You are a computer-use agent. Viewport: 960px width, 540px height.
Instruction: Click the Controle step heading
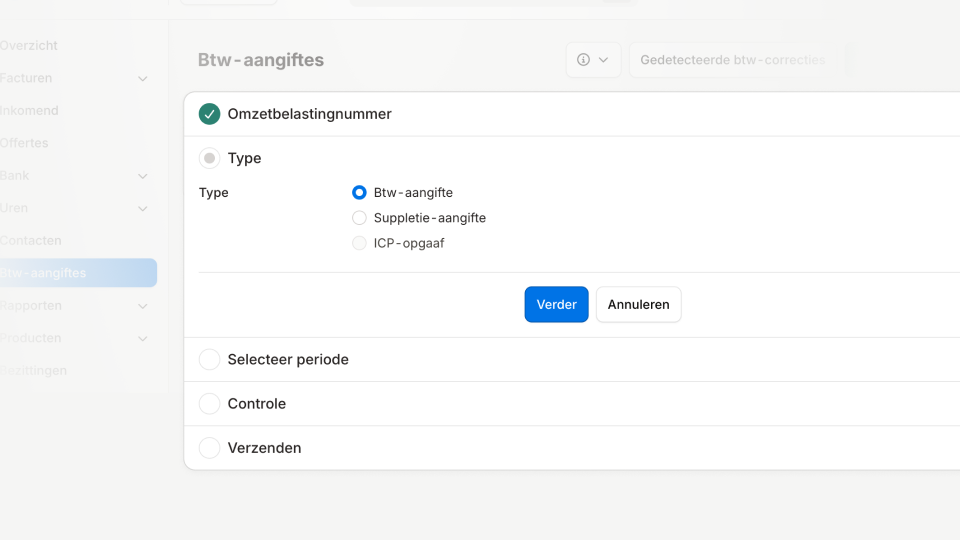pyautogui.click(x=257, y=403)
